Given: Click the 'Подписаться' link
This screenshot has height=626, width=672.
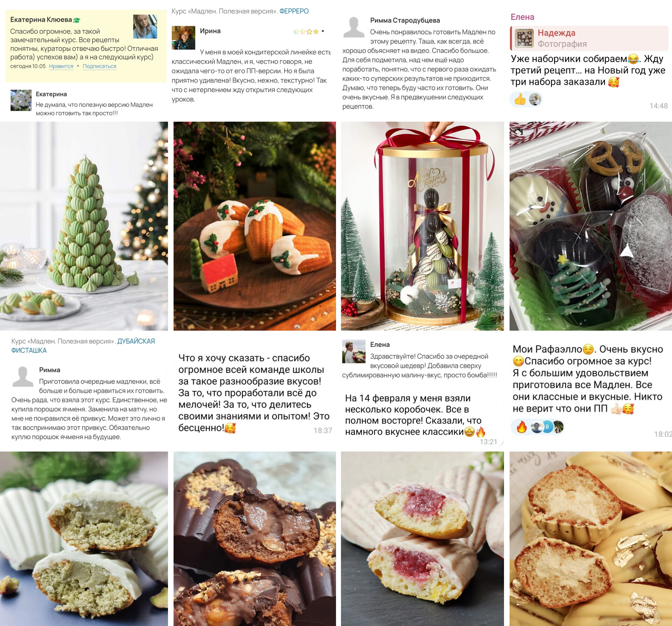Looking at the screenshot, I should click(99, 66).
